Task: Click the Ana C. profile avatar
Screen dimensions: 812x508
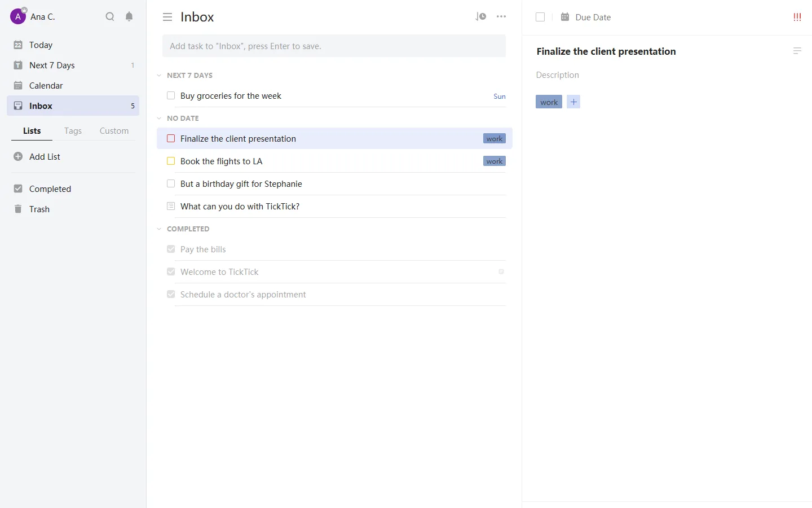Action: point(18,16)
